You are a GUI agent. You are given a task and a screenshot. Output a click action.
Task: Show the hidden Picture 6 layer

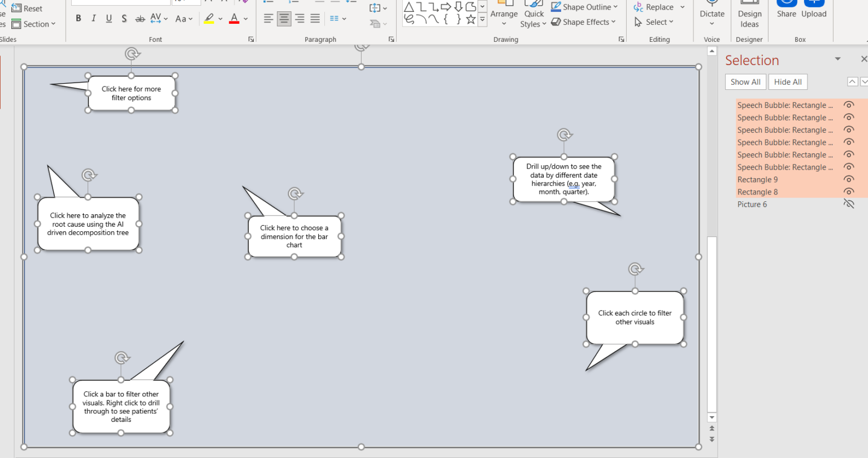point(848,204)
